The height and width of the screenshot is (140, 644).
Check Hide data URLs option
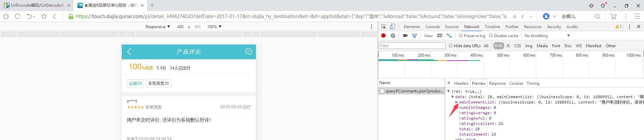450,46
